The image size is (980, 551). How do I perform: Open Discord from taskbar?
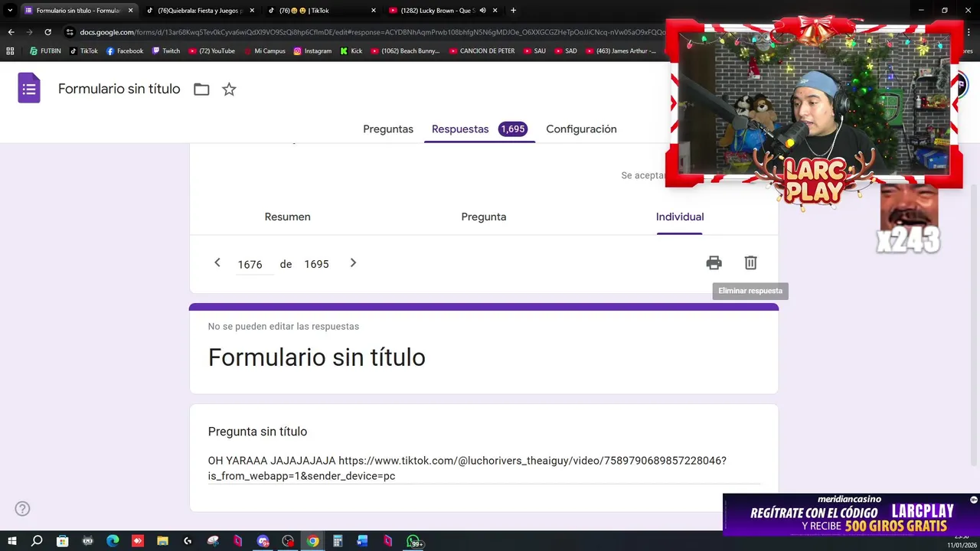[x=263, y=541]
